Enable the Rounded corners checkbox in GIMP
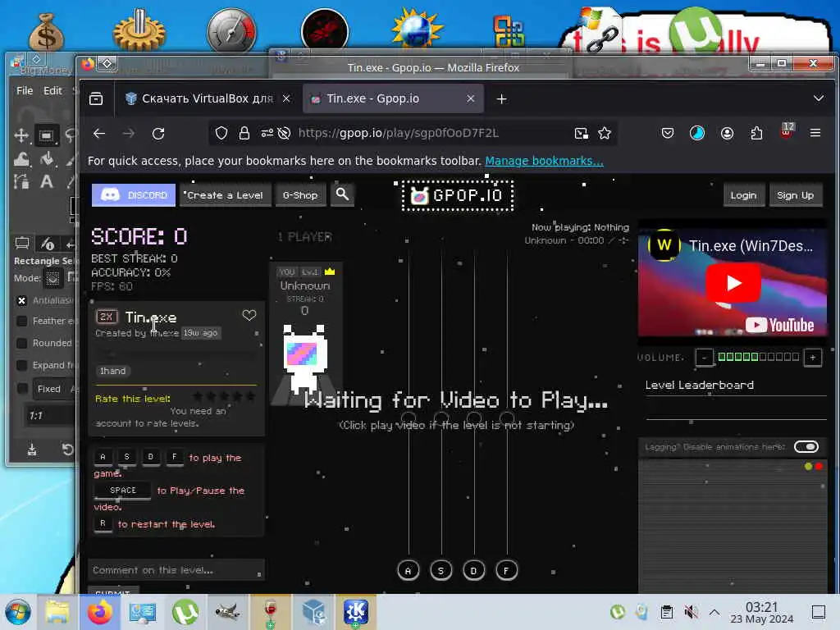Screen dimensions: 840x630 pos(21,343)
